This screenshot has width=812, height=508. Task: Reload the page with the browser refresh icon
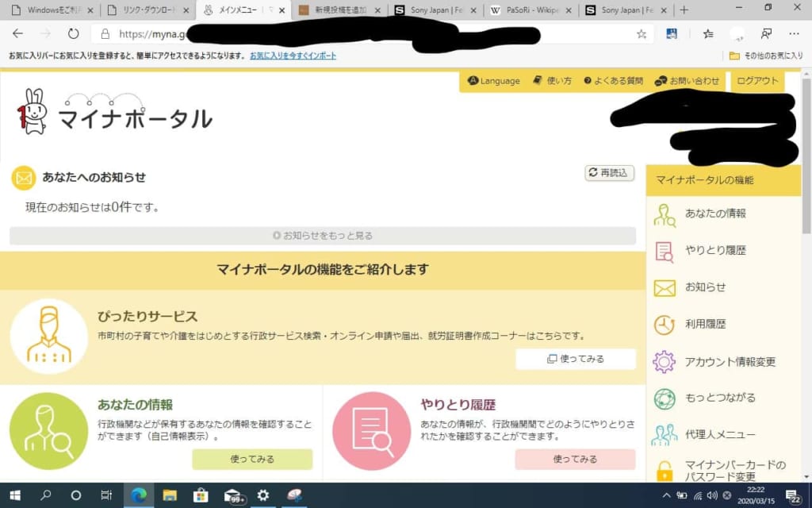pyautogui.click(x=74, y=33)
